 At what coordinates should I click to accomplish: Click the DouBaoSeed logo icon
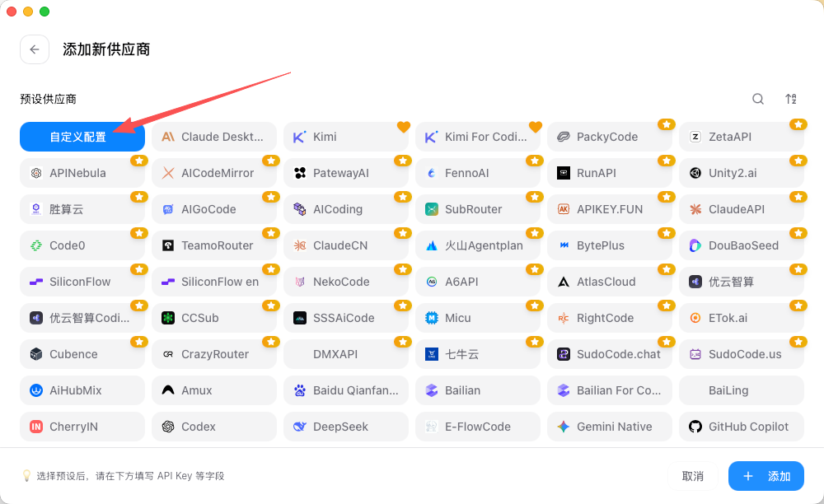(695, 245)
